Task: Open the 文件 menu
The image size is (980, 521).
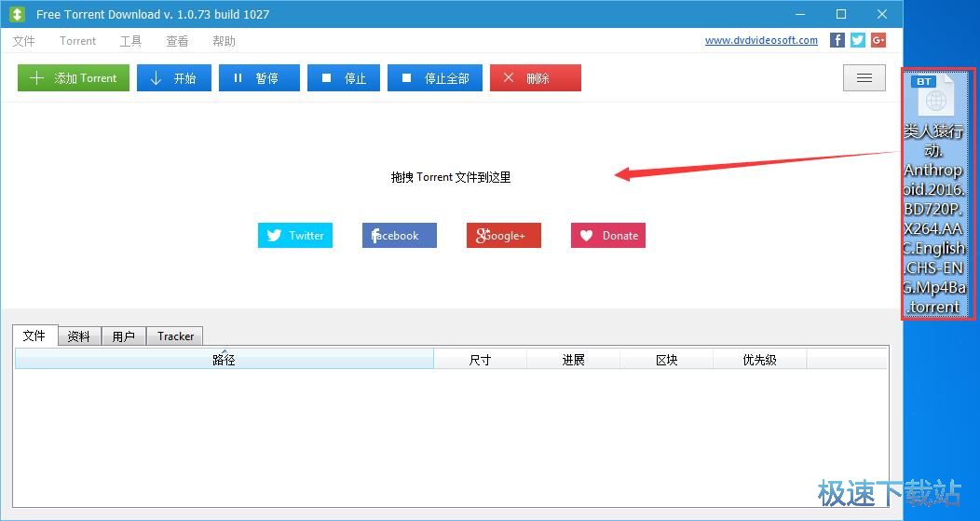Action: pos(23,41)
